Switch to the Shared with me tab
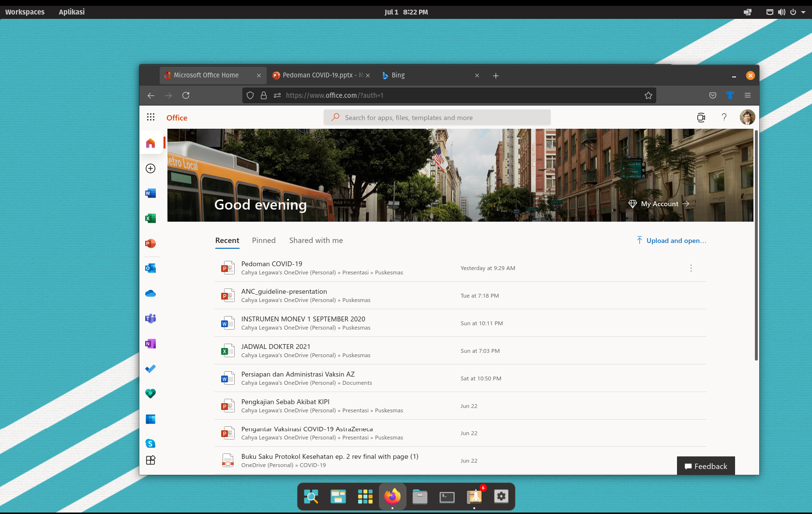Viewport: 812px width, 514px height. click(x=316, y=241)
